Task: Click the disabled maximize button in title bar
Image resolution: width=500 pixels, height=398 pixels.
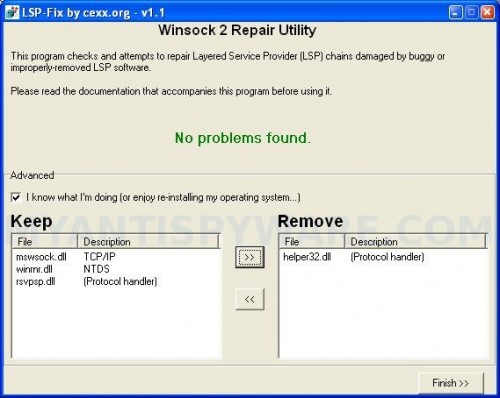Action: (471, 13)
